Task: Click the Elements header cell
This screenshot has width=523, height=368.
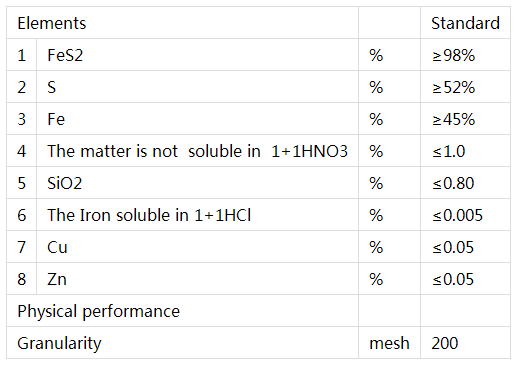Action: pyautogui.click(x=182, y=23)
